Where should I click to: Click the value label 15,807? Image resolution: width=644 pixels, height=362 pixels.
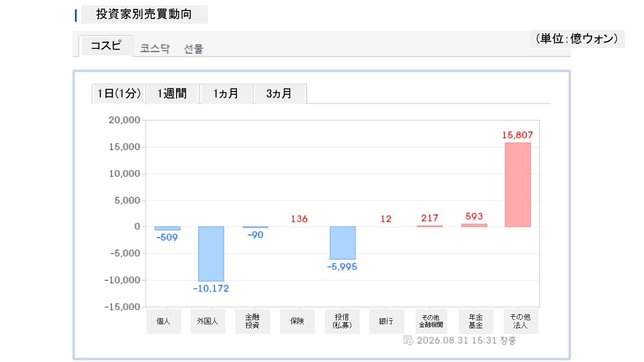click(517, 135)
